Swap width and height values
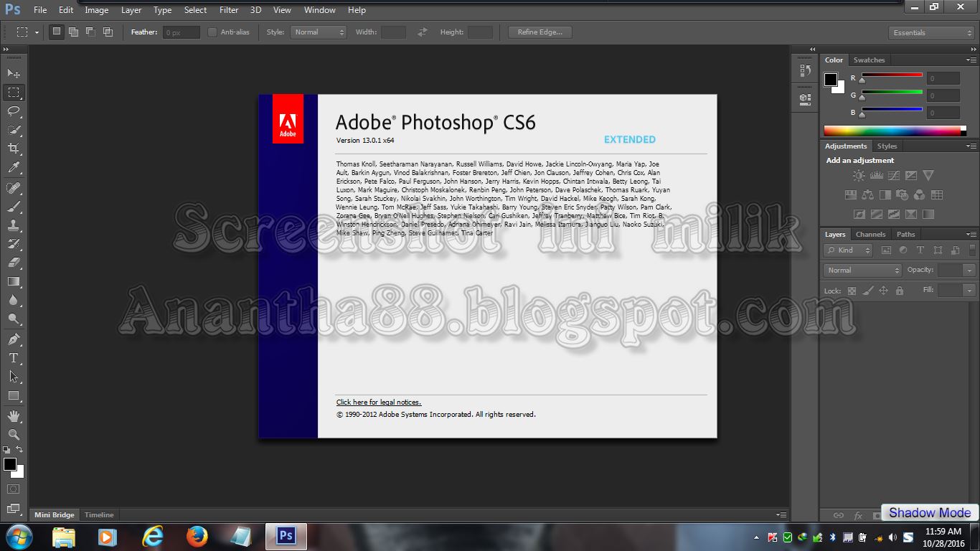Viewport: 980px width, 551px height. click(x=423, y=32)
